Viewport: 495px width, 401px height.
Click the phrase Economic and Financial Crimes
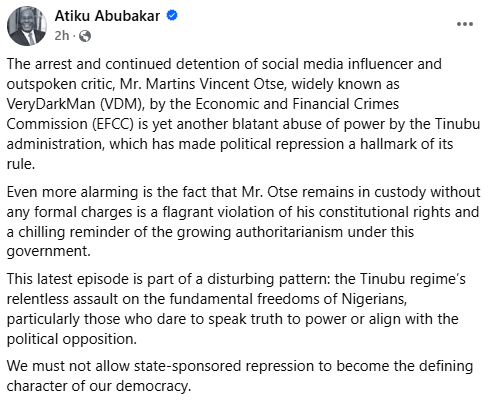click(297, 104)
